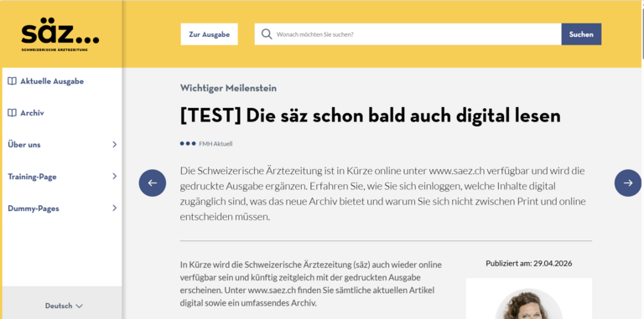Image resolution: width=644 pixels, height=319 pixels.
Task: Click the Suchen button
Action: pyautogui.click(x=581, y=34)
